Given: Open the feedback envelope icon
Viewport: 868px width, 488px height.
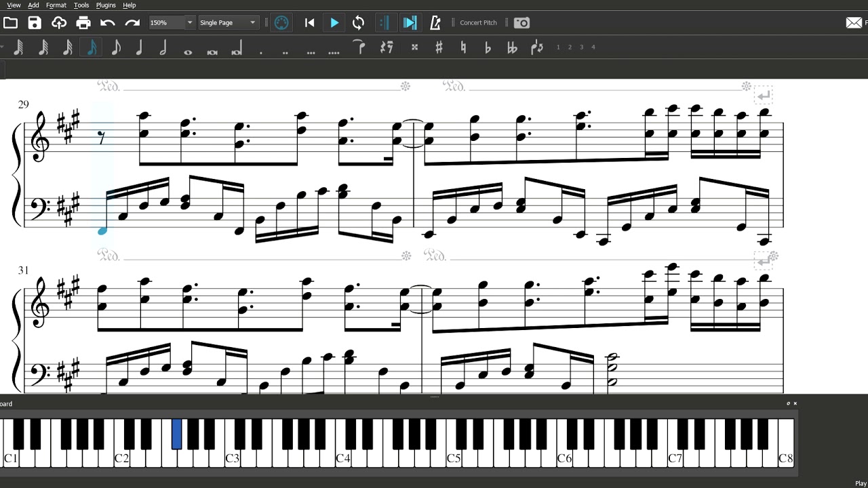Looking at the screenshot, I should click(854, 22).
